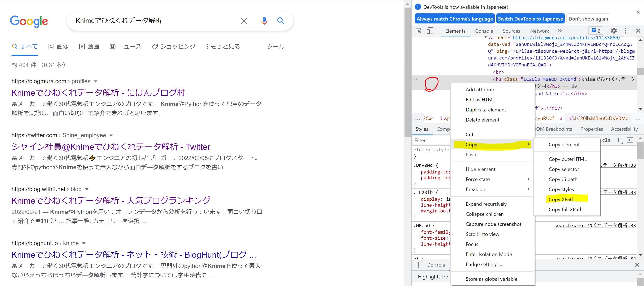
Task: Open DevTools three-dot customize menu
Action: coord(626,31)
